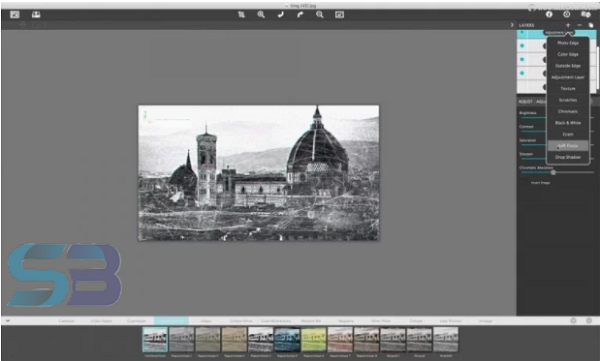Zoom out of the photo

point(320,15)
